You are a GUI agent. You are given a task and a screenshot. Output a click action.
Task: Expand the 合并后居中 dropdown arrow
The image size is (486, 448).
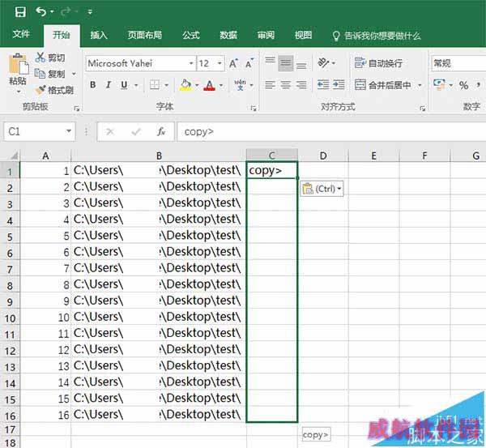click(x=420, y=85)
